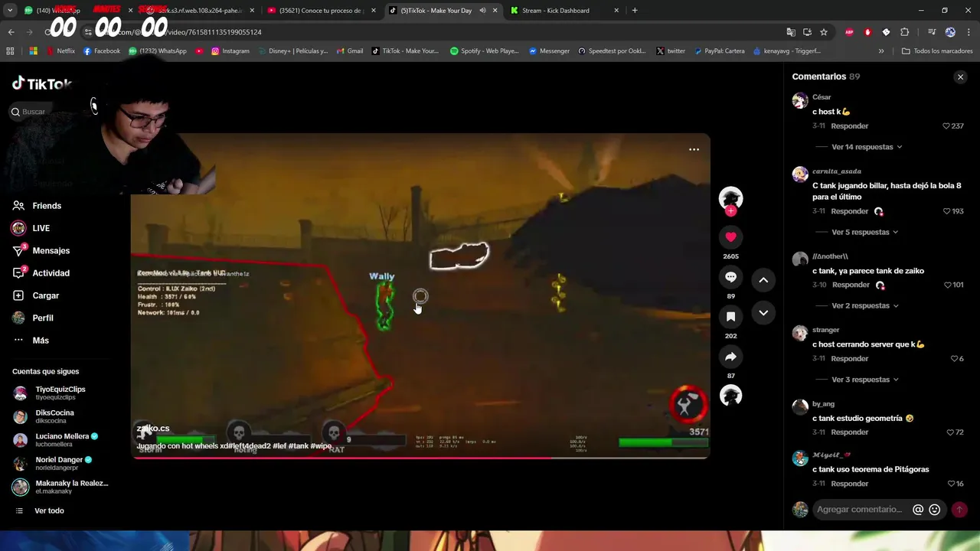Open Friends in the sidebar

pos(47,206)
